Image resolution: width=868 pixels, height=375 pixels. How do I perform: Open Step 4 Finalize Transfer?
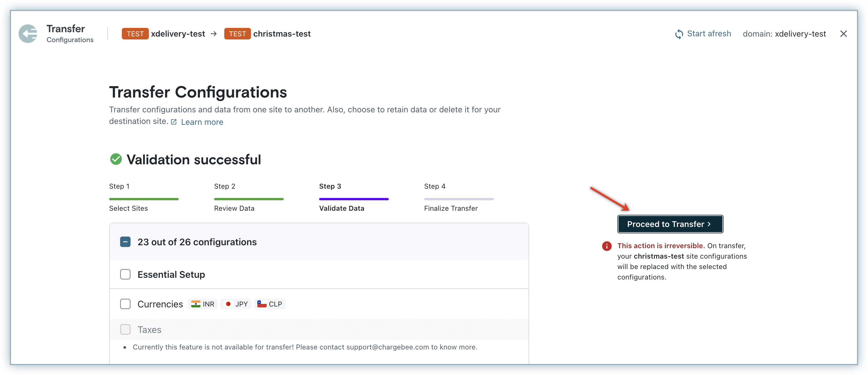point(451,208)
